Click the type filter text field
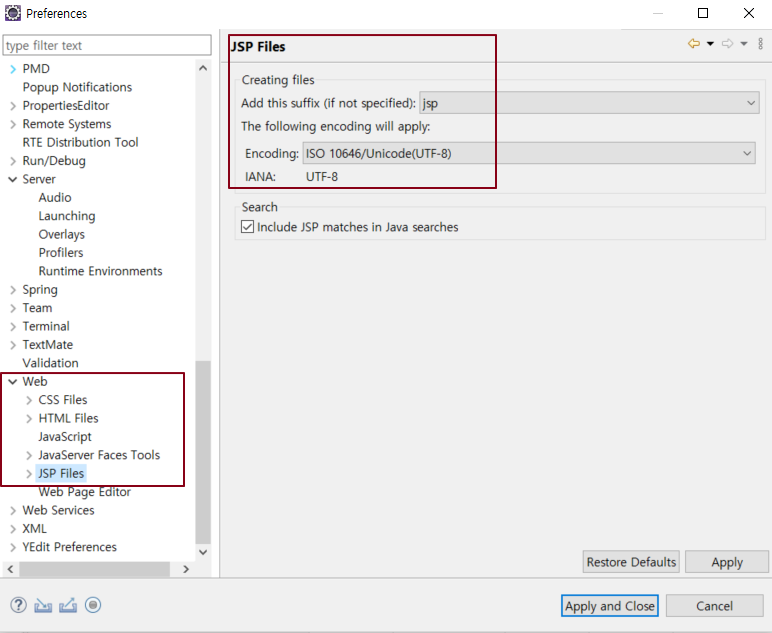The width and height of the screenshot is (772, 633). coord(107,45)
